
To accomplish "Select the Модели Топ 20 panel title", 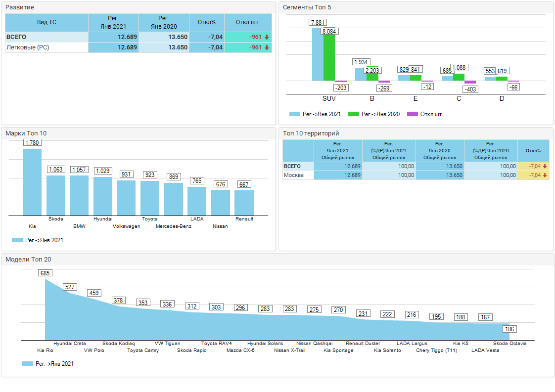I will [x=28, y=259].
